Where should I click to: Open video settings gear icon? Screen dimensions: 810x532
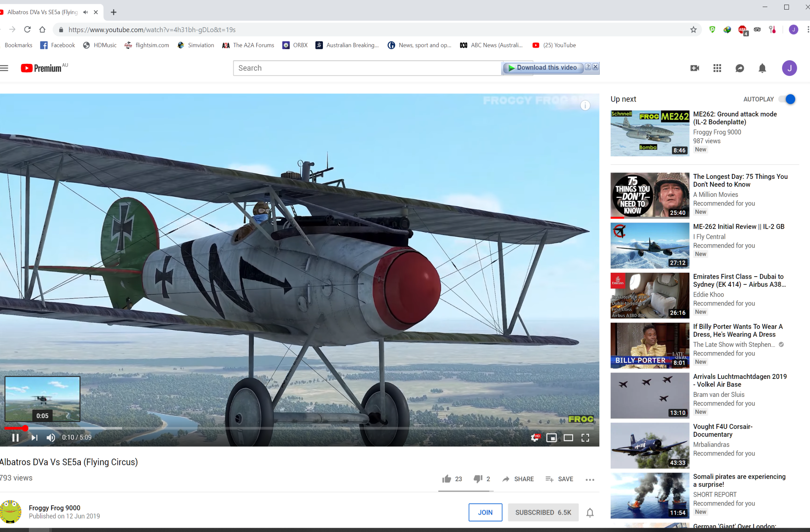pos(535,437)
